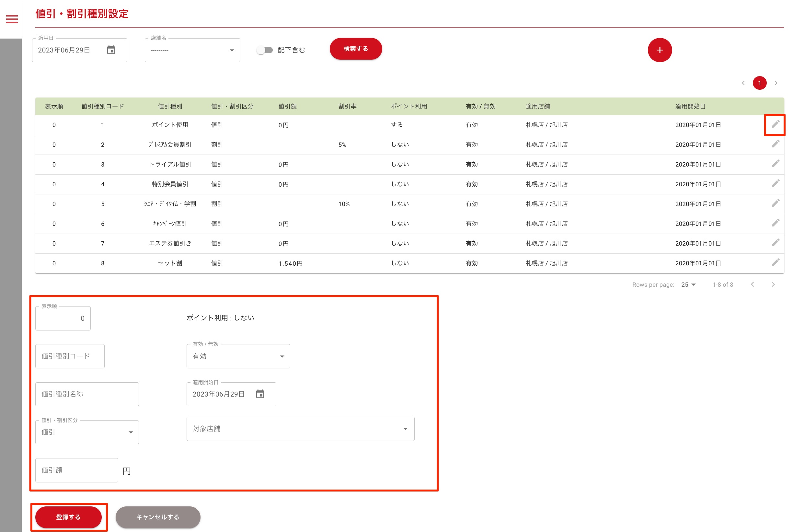The width and height of the screenshot is (804, 532).
Task: Edit the エステ券値引き row pencil icon
Action: pyautogui.click(x=775, y=243)
